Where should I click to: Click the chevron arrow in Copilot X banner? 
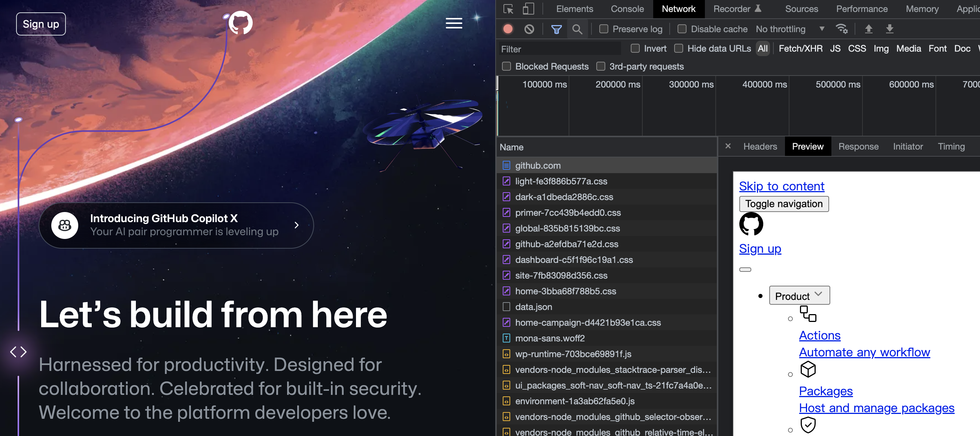click(296, 225)
